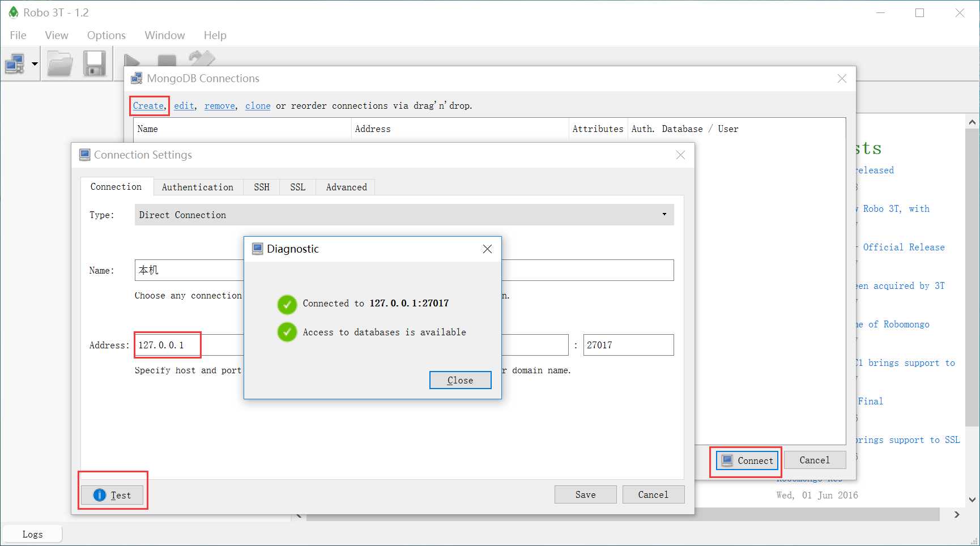
Task: Close the Connection Settings dialog
Action: coord(680,155)
